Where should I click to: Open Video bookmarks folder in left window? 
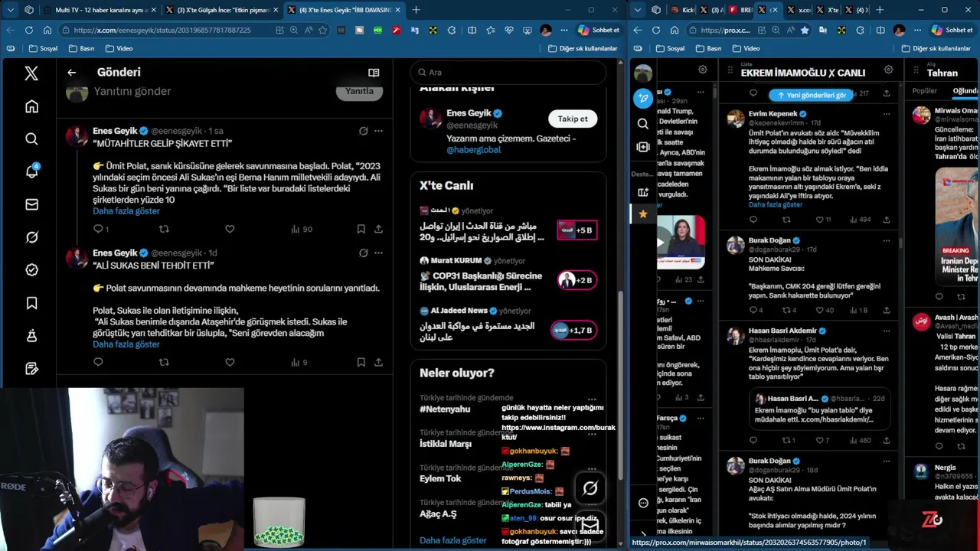click(x=119, y=48)
